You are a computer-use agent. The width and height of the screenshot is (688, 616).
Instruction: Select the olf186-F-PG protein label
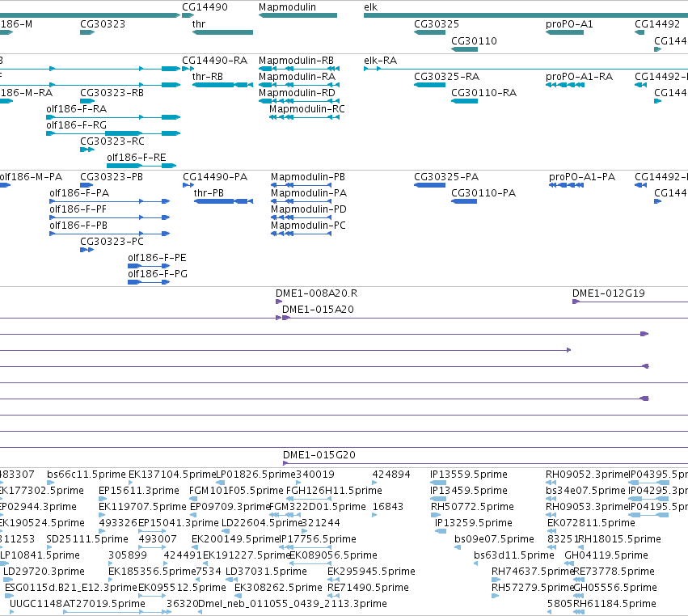[158, 274]
